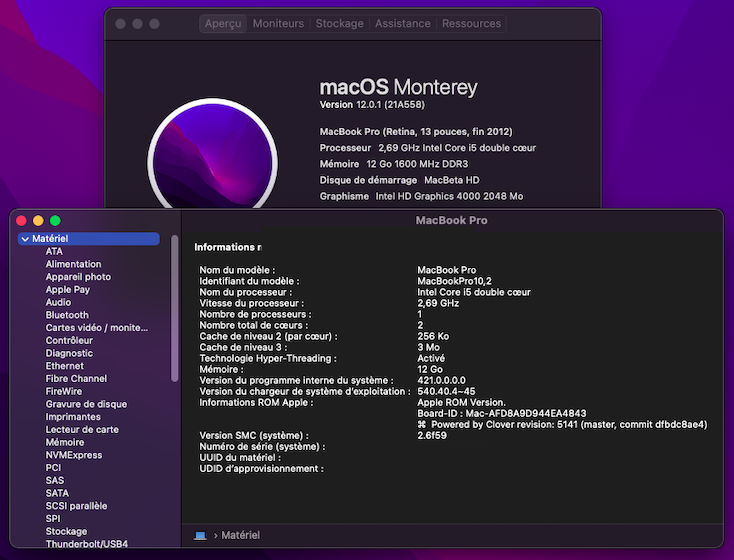Select Alimentation in the sidebar
This screenshot has width=734, height=560.
click(x=73, y=264)
